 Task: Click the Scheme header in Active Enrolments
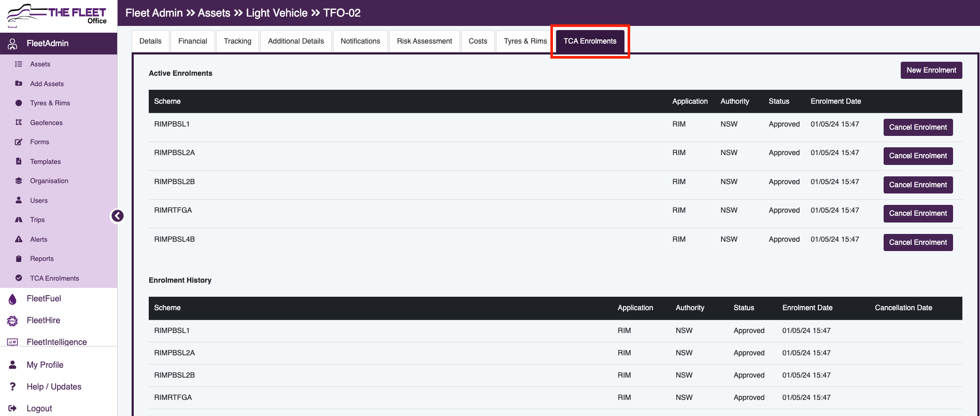point(167,102)
